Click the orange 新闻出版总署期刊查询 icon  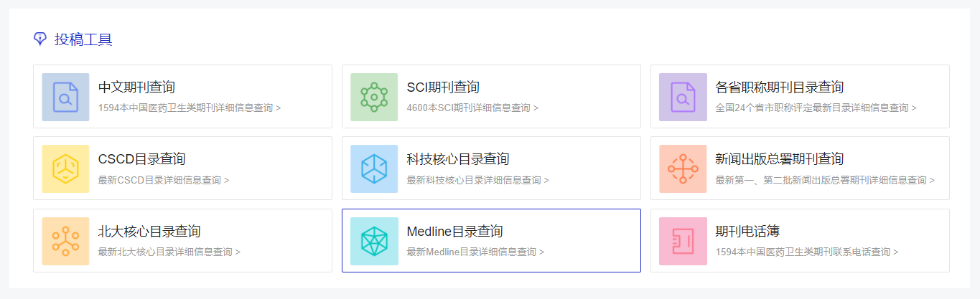pos(683,169)
